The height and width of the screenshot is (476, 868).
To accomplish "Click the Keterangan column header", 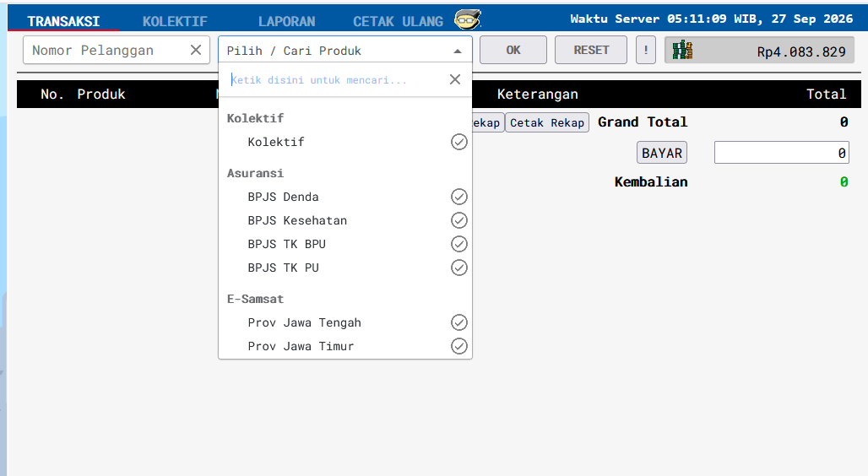I will click(538, 94).
